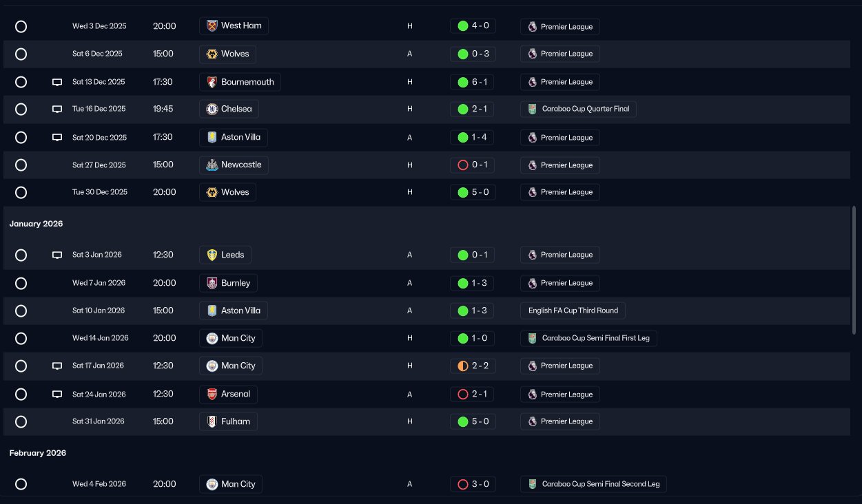Open the English FA Cup Third Round tag
Image resolution: width=862 pixels, height=504 pixels.
click(x=573, y=311)
